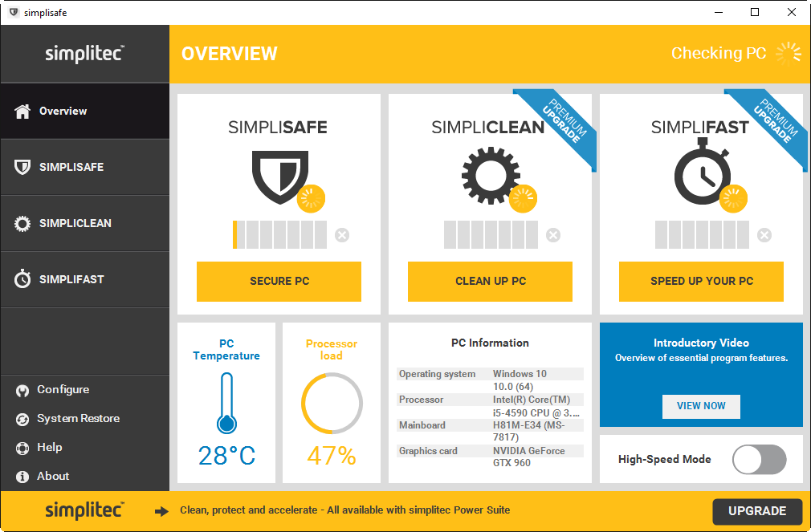Click the SIMPLICLEAN gear icon in sidebar
The width and height of the screenshot is (811, 532).
click(x=22, y=223)
